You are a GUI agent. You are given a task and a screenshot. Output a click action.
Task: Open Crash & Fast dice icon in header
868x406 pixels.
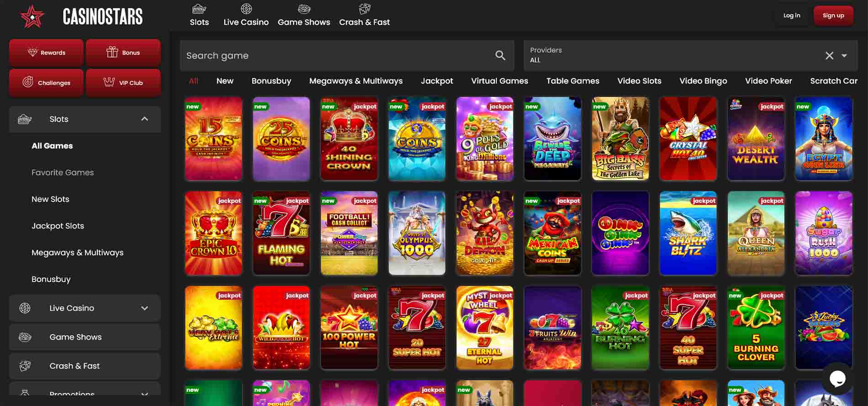pyautogui.click(x=365, y=9)
